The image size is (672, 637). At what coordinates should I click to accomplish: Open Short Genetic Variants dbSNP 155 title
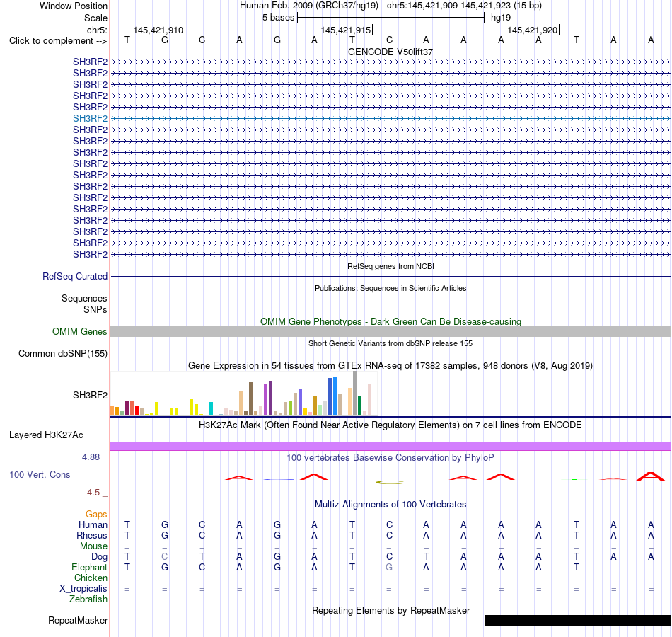click(x=390, y=343)
